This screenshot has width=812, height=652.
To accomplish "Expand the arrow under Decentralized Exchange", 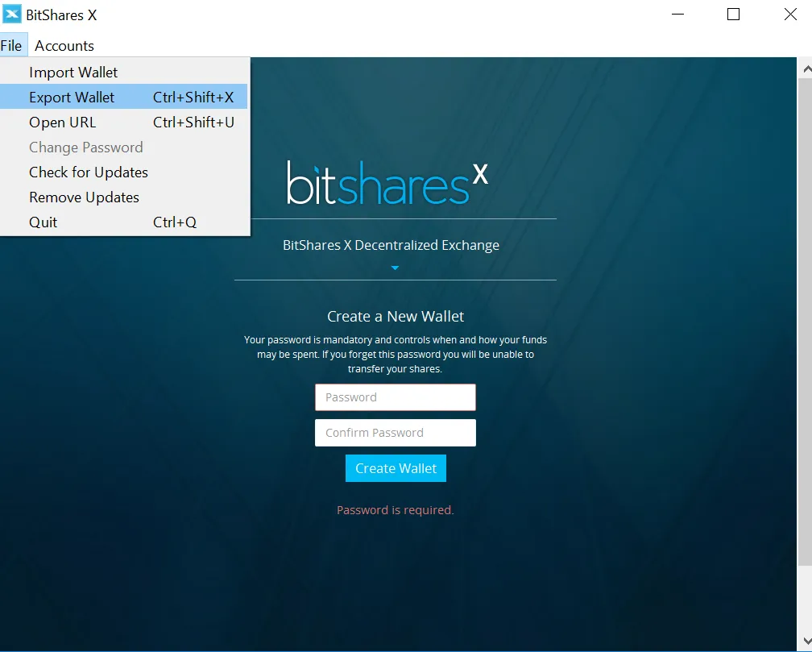I will point(395,268).
